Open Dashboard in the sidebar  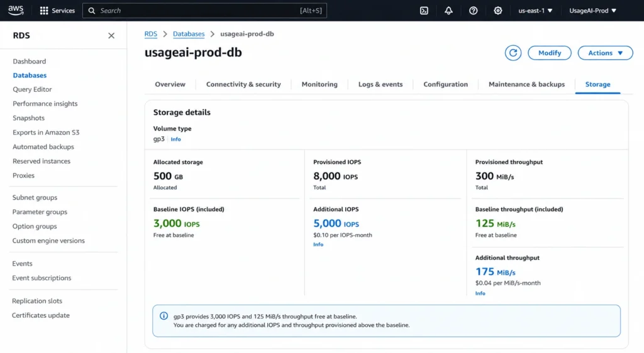click(x=29, y=62)
